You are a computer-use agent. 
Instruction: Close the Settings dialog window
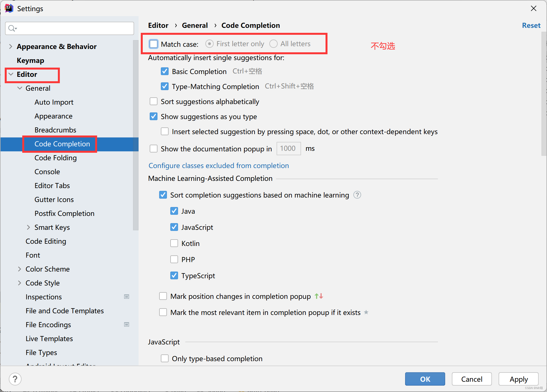tap(533, 8)
